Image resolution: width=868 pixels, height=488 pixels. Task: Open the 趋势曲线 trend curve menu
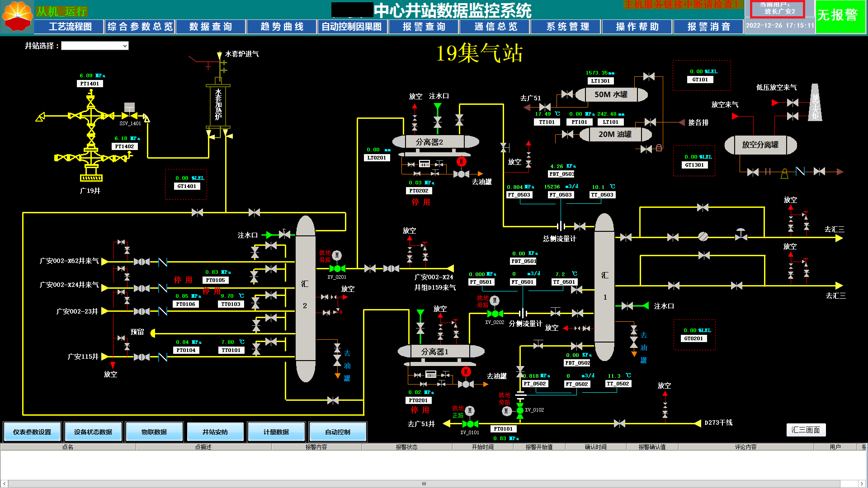point(282,27)
